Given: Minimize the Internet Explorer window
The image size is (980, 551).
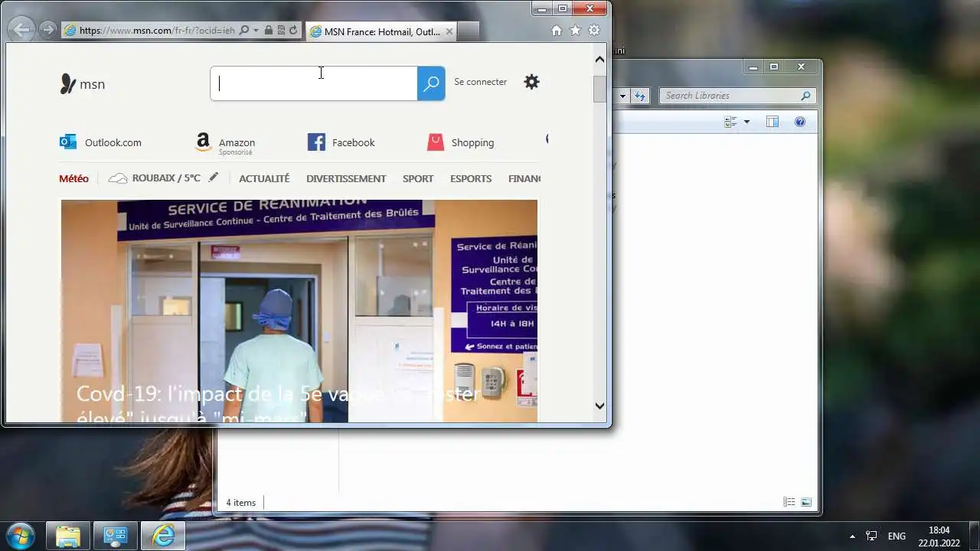Looking at the screenshot, I should coord(543,8).
